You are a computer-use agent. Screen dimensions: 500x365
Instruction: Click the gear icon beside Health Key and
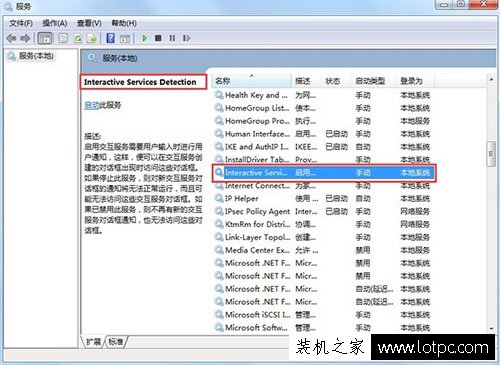219,95
